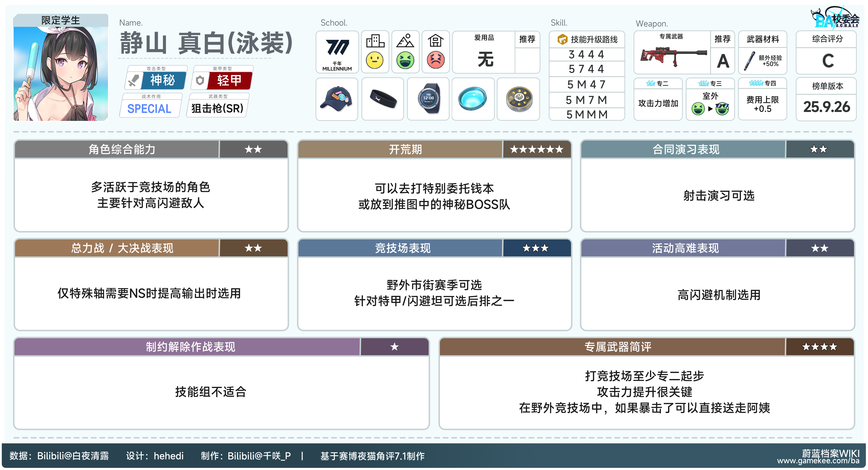This screenshot has height=470, width=868.
Task: Click the skill upgrade route 5MMM row
Action: [587, 115]
